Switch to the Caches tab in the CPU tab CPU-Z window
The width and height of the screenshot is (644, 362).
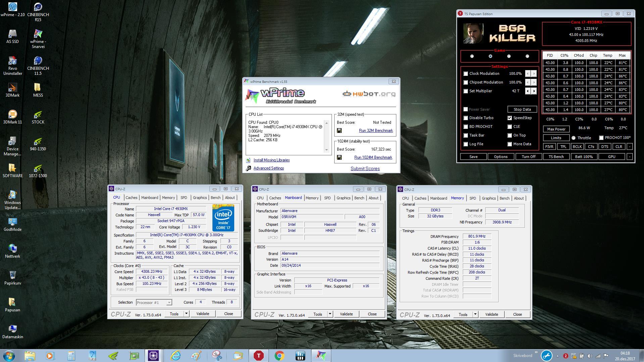point(131,198)
